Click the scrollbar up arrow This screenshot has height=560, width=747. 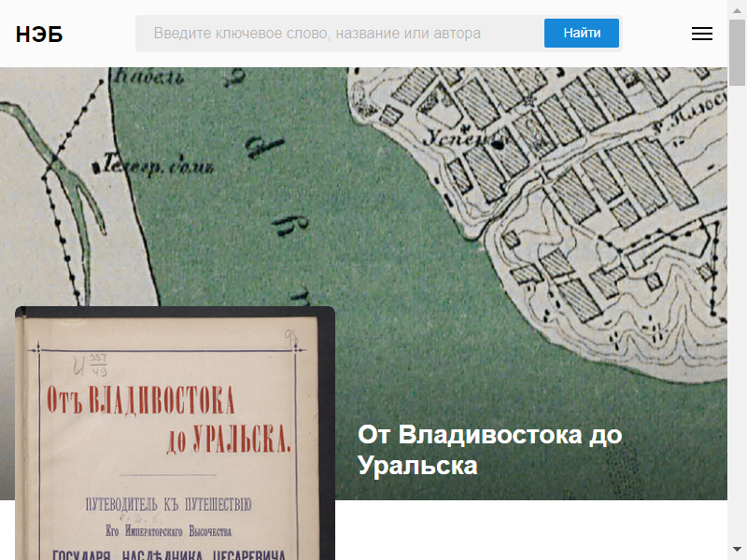(737, 9)
